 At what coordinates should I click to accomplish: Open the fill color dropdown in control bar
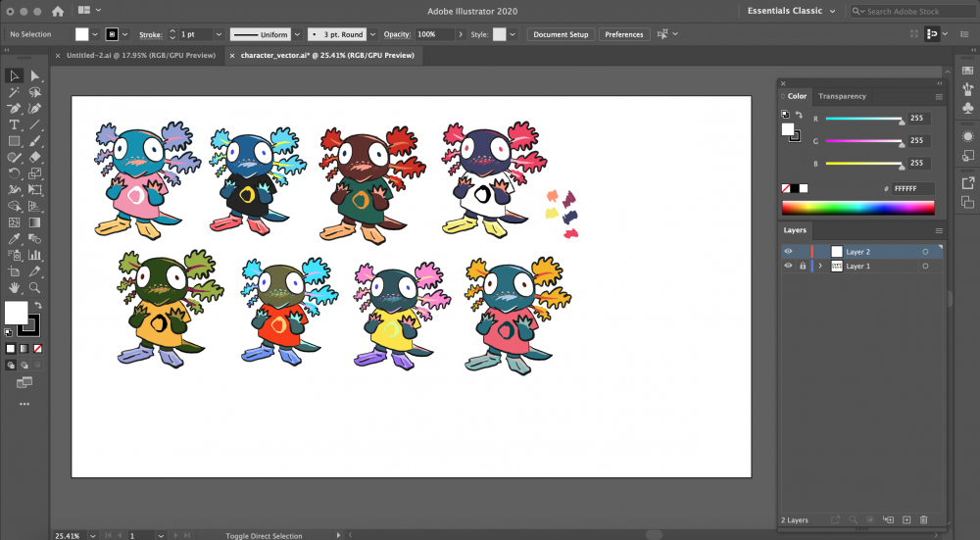point(95,34)
